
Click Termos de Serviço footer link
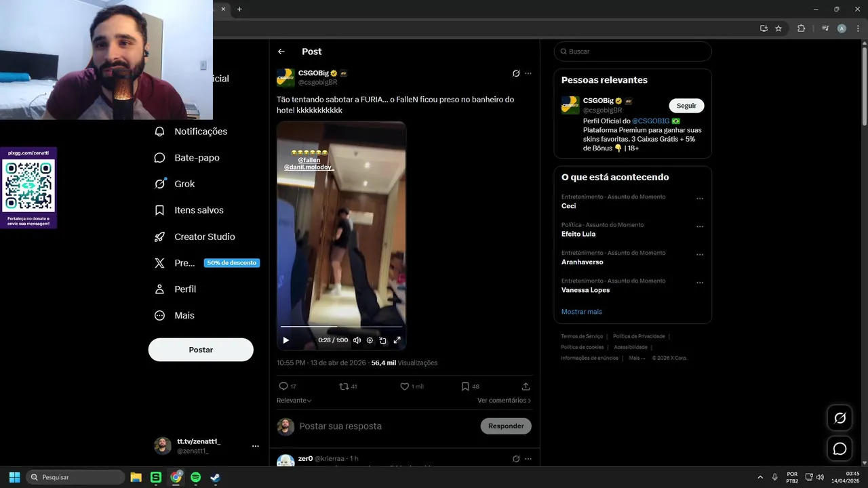[582, 336]
